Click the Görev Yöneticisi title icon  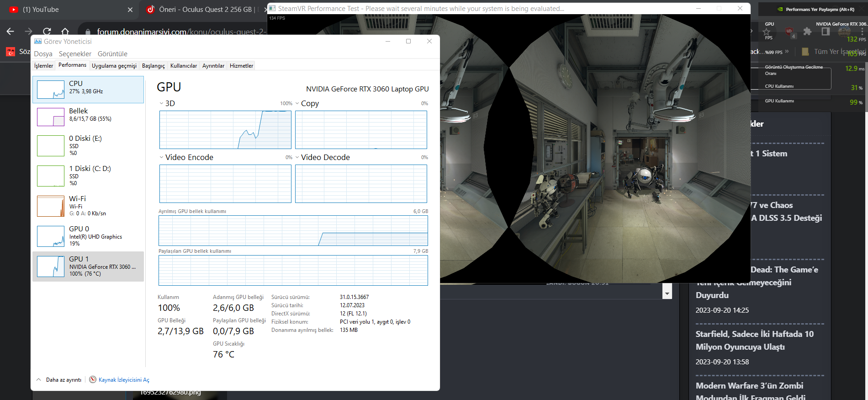38,41
